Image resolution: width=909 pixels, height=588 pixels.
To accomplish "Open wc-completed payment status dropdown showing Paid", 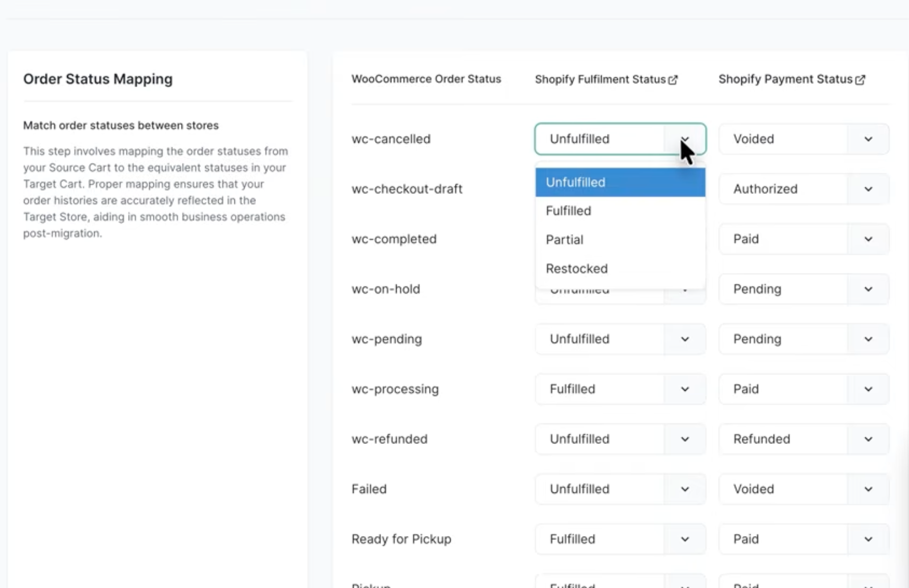I will click(804, 239).
